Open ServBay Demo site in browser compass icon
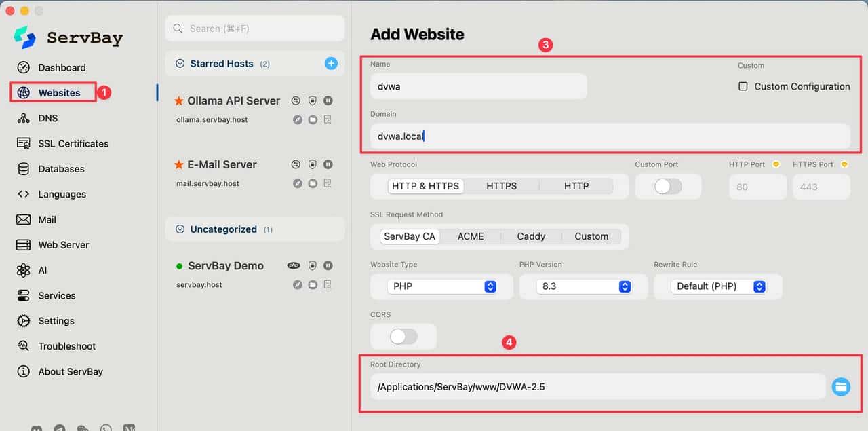The image size is (868, 431). (x=297, y=284)
